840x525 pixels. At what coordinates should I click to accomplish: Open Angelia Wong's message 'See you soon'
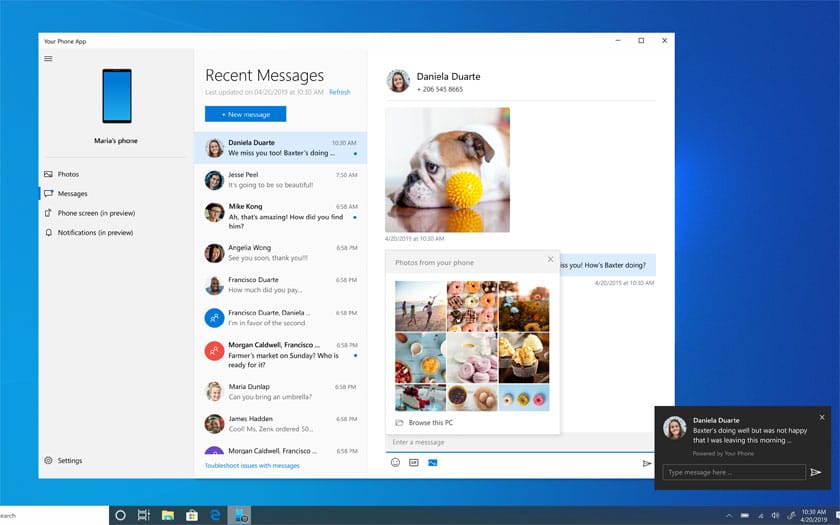click(x=281, y=253)
